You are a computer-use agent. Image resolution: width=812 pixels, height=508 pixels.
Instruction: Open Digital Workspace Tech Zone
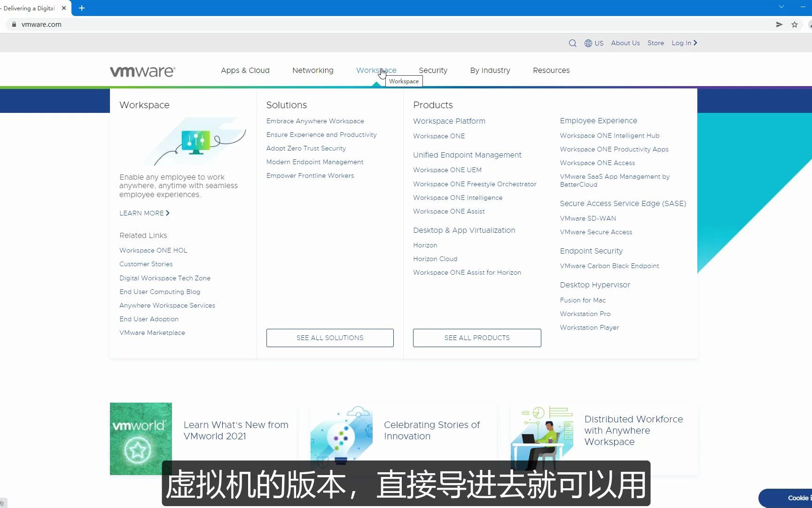point(165,278)
